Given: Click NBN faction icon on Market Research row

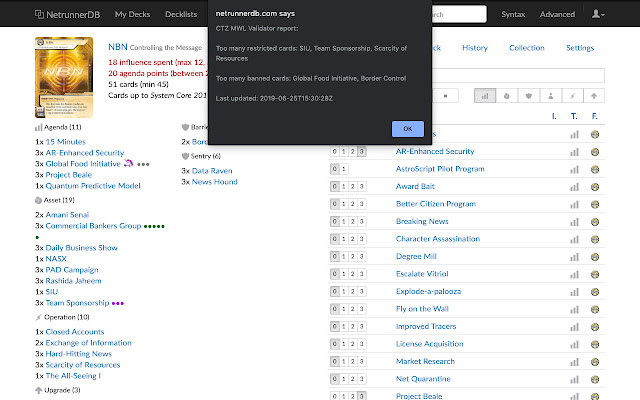Looking at the screenshot, I should click(x=595, y=362).
